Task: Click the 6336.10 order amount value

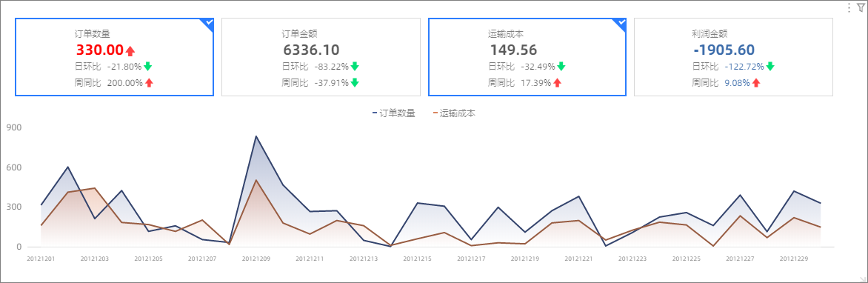Action: coord(311,50)
